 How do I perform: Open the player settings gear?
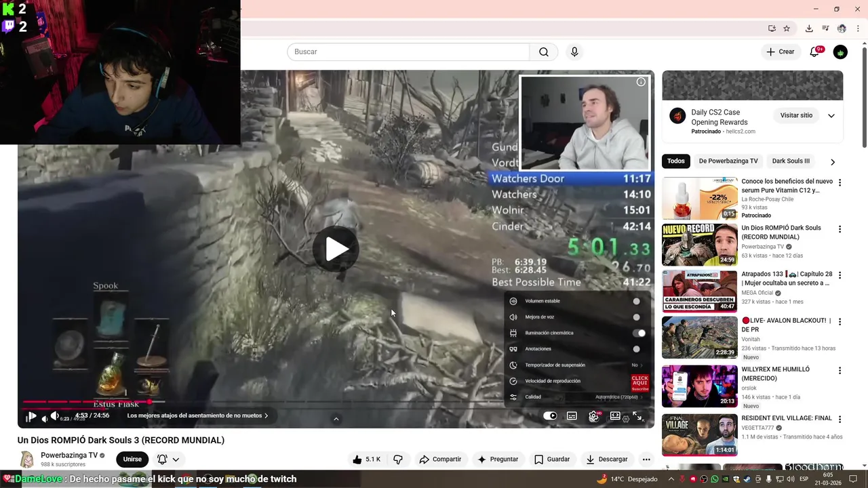[x=594, y=417]
